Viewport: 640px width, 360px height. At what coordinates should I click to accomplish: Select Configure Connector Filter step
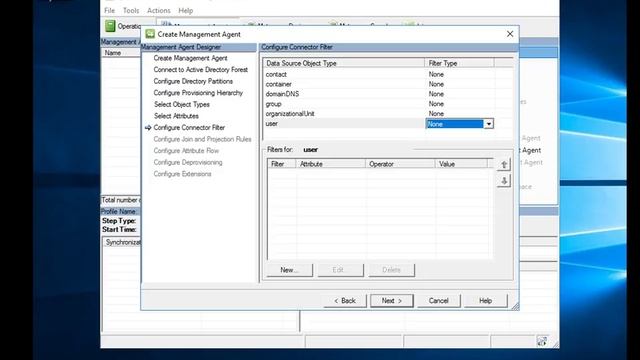189,127
